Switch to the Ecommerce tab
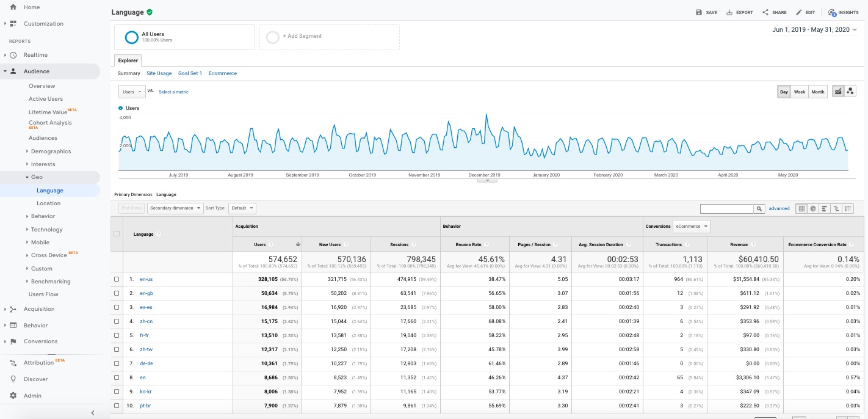The image size is (868, 419). [x=223, y=73]
